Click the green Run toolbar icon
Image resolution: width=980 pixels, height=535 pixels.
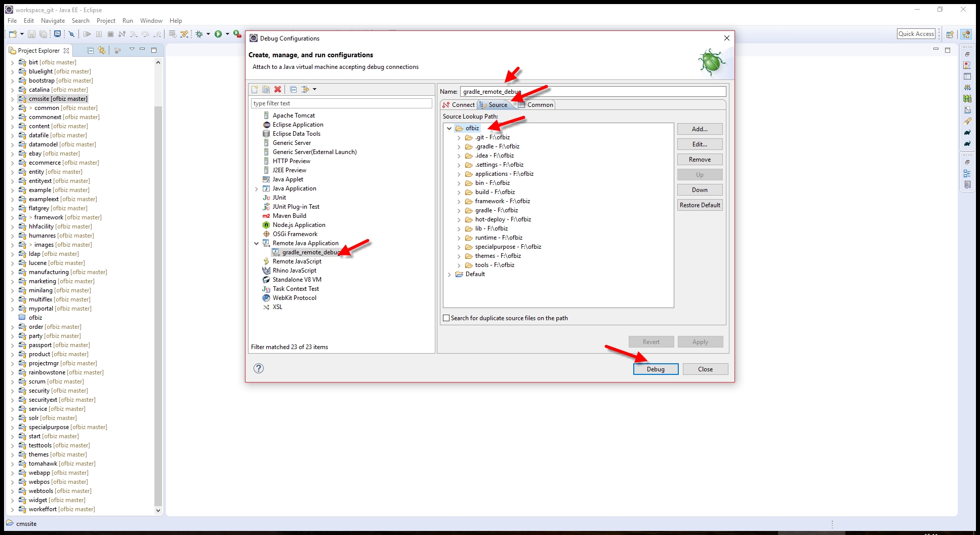(218, 34)
